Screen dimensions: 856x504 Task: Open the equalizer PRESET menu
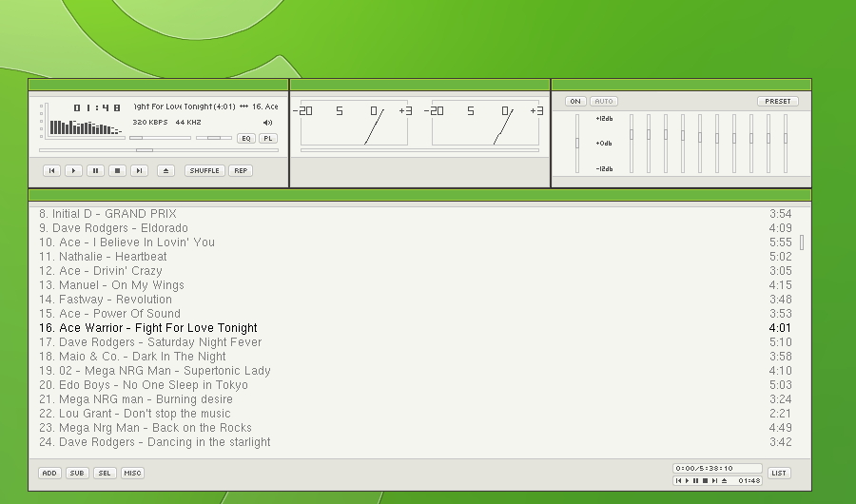point(778,102)
